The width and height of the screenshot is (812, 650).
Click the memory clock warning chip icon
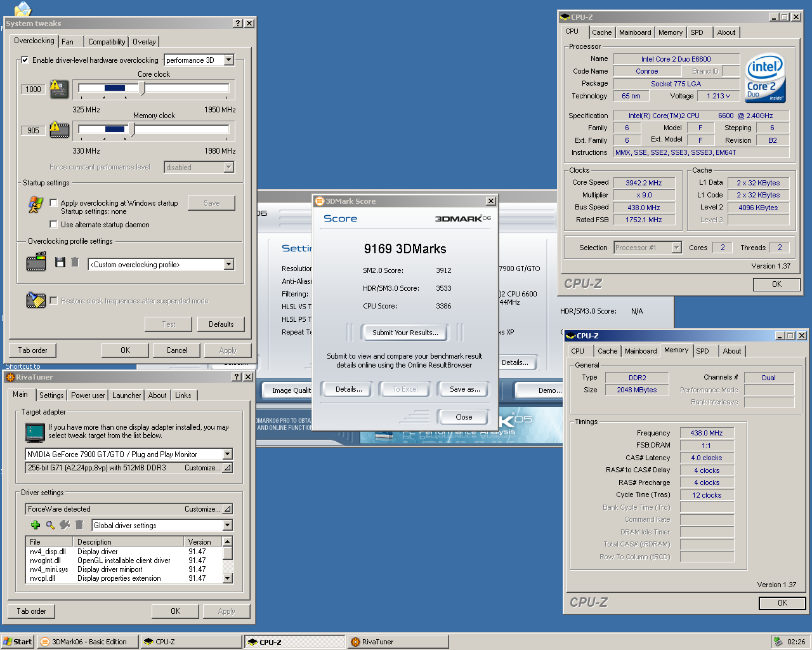(59, 130)
